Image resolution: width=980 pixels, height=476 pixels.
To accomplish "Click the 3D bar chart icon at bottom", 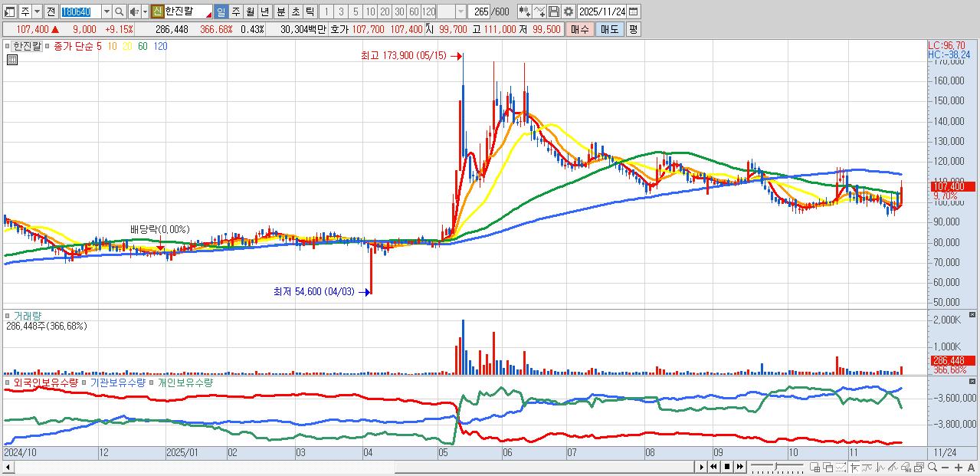I will click(x=906, y=467).
